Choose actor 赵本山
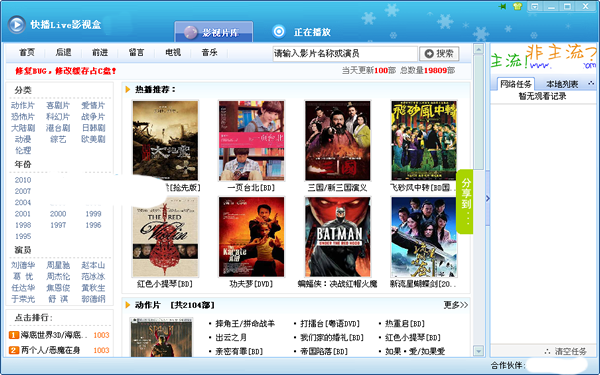The width and height of the screenshot is (600, 375). point(93,265)
